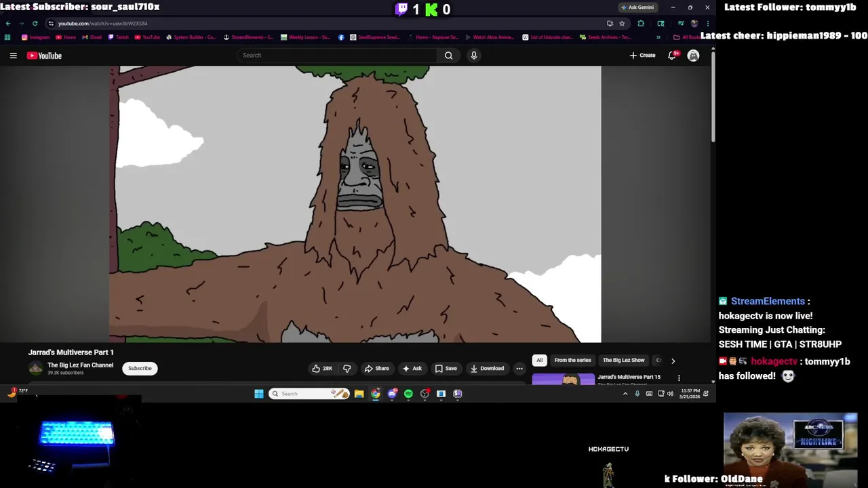
Task: Click the Share button
Action: coord(376,368)
